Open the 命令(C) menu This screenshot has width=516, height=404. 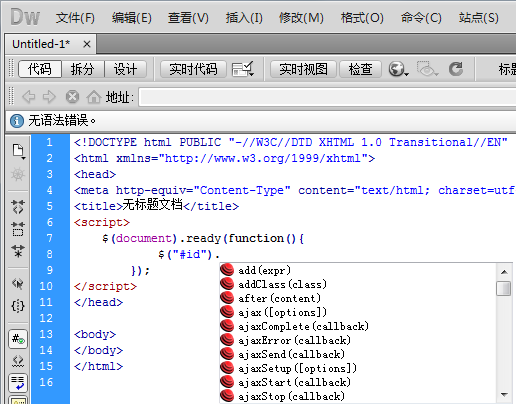click(x=421, y=18)
